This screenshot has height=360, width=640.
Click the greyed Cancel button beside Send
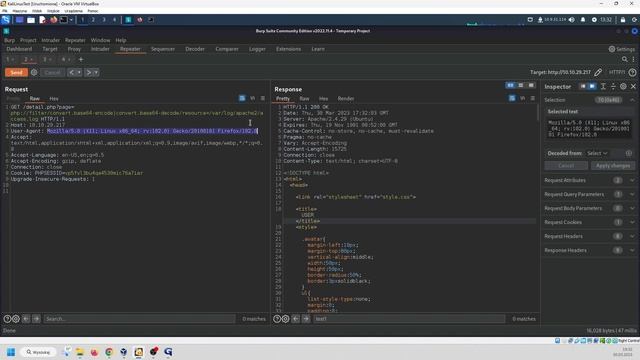coord(52,73)
